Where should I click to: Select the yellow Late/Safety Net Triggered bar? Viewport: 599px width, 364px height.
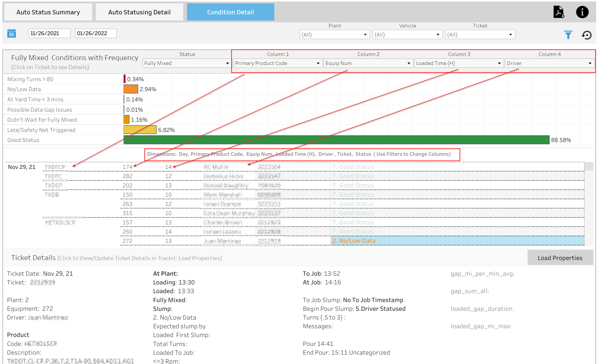click(140, 130)
